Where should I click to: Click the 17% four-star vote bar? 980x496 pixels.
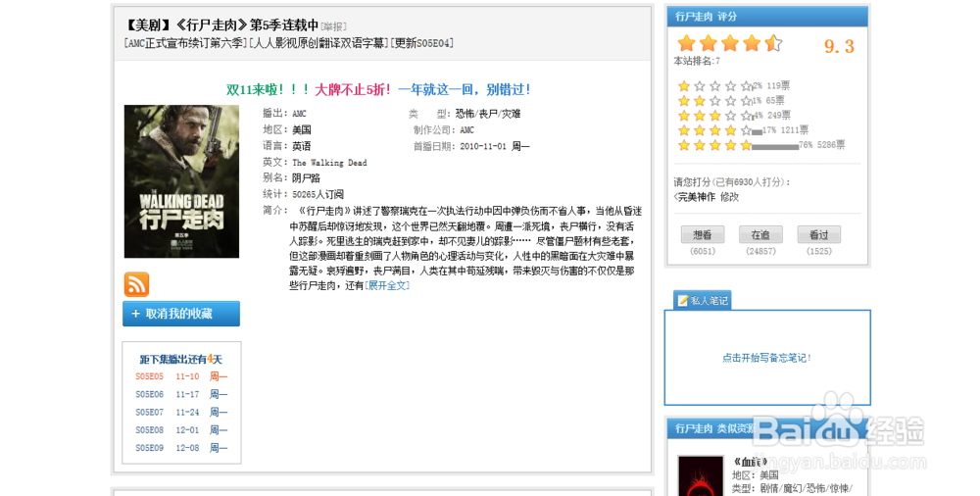coord(757,132)
